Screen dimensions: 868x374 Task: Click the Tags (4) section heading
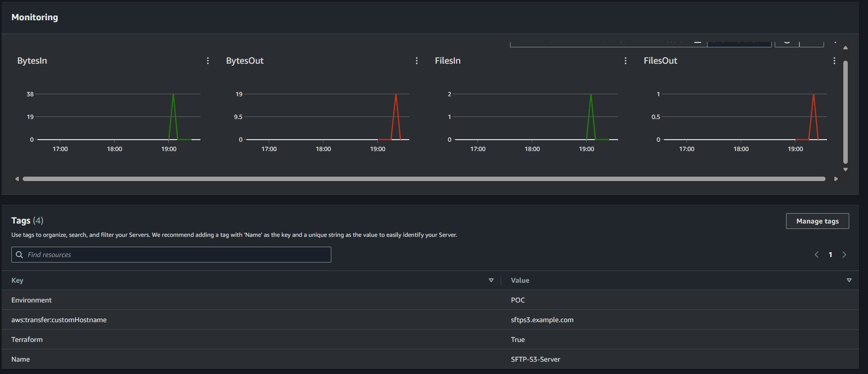27,221
